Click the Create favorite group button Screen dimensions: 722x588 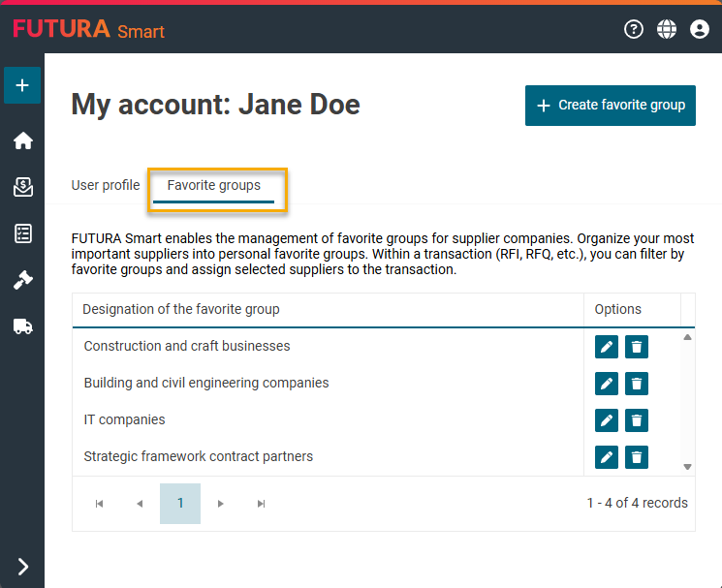click(x=611, y=106)
